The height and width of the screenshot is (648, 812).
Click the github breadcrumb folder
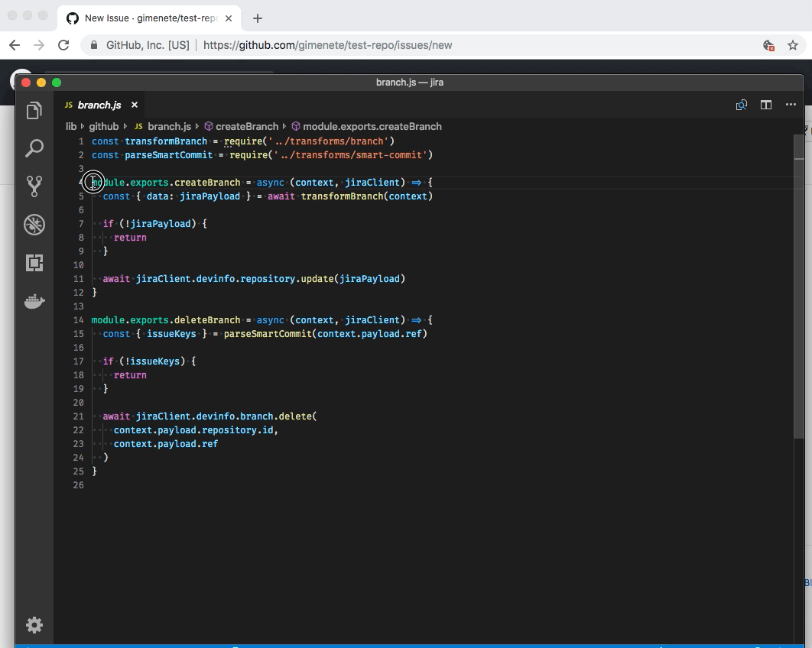tap(103, 126)
